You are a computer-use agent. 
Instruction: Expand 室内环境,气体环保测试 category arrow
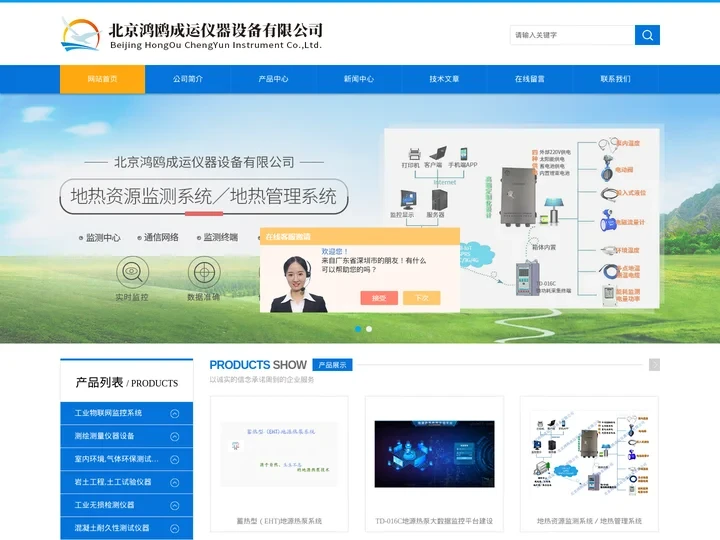[x=174, y=460]
